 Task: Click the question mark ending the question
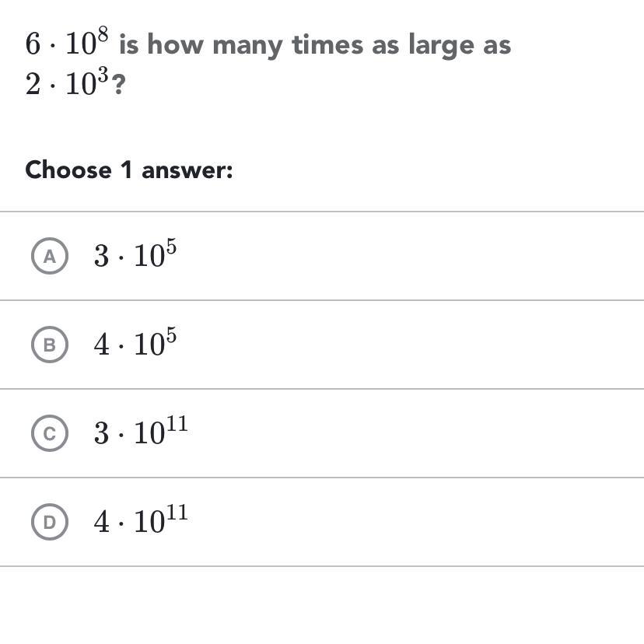tap(119, 85)
